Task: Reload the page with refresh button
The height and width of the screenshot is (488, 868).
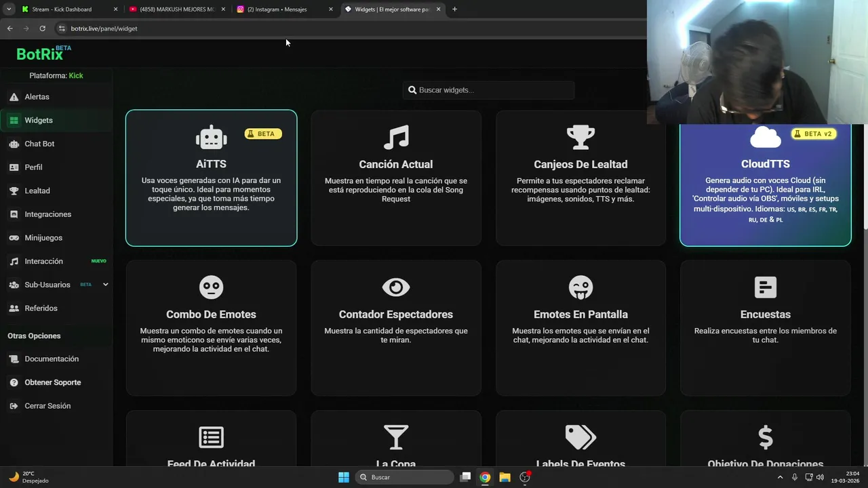Action: pos(42,28)
